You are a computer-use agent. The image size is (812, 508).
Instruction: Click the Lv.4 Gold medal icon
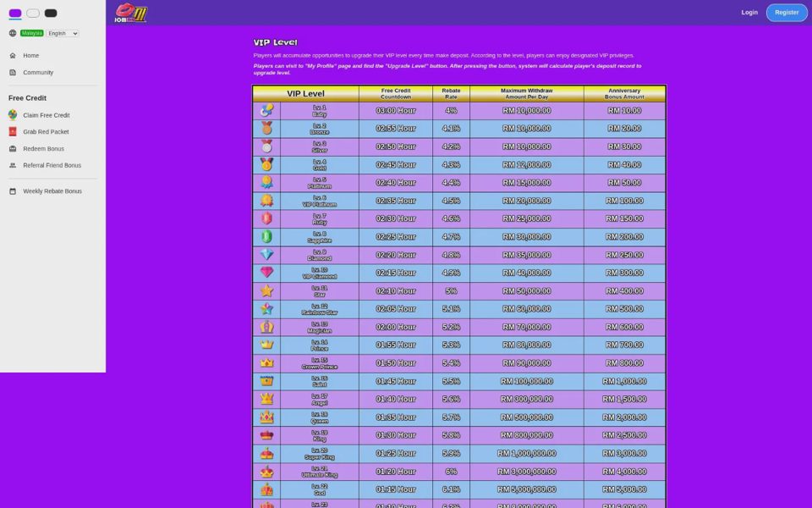[x=266, y=164]
